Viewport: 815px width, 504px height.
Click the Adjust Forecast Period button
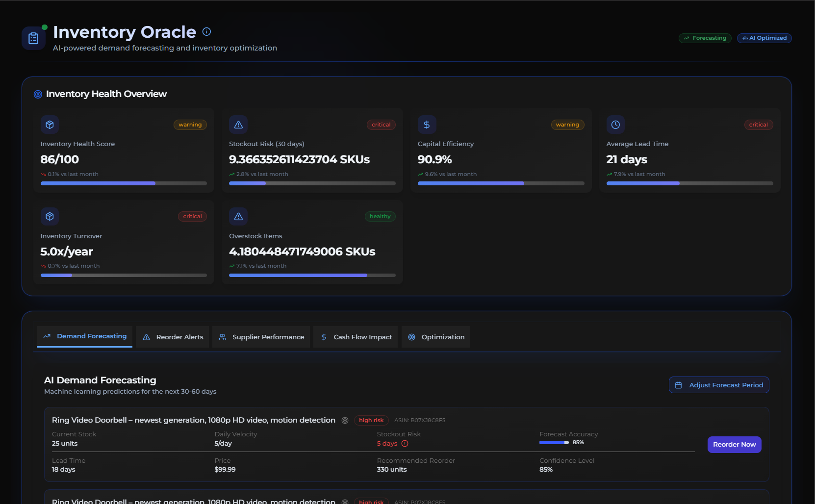pyautogui.click(x=719, y=385)
